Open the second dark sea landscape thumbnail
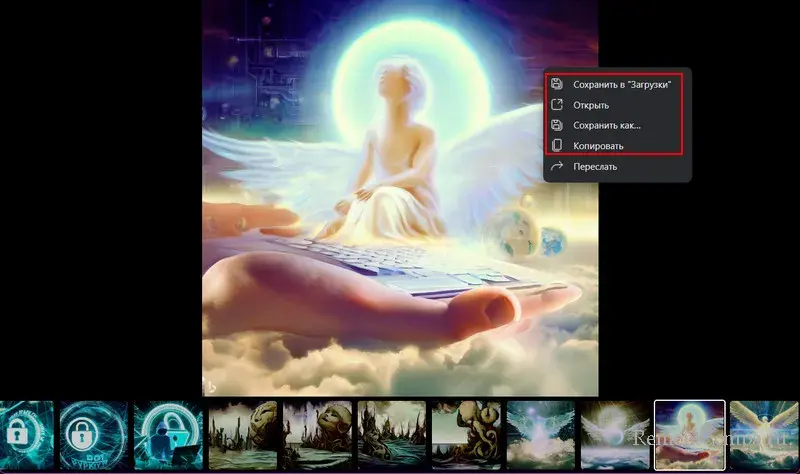Screen dimensions: 800x474 coord(316,435)
